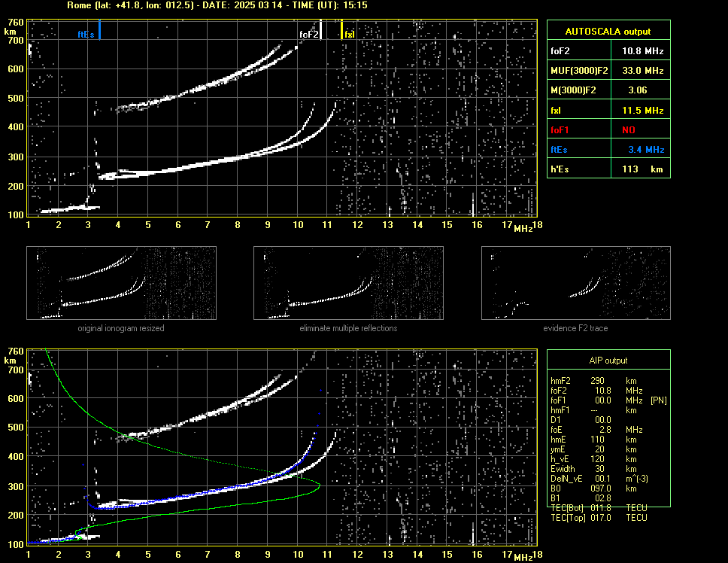Select the foF2 value 10.8 MHz
This screenshot has height=563, width=728.
(x=642, y=51)
